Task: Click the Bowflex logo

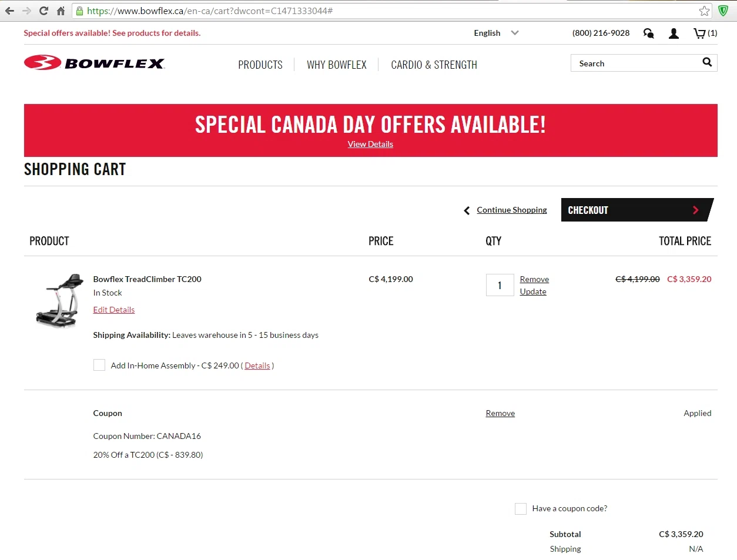Action: click(x=95, y=63)
